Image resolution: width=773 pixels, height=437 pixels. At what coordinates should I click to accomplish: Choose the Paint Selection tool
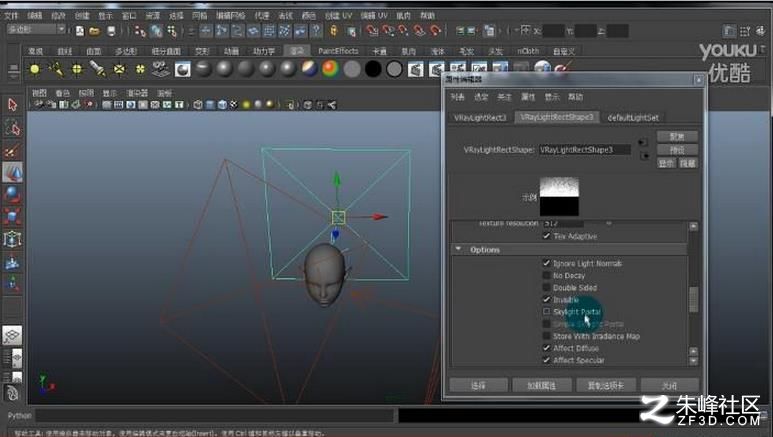(x=12, y=151)
